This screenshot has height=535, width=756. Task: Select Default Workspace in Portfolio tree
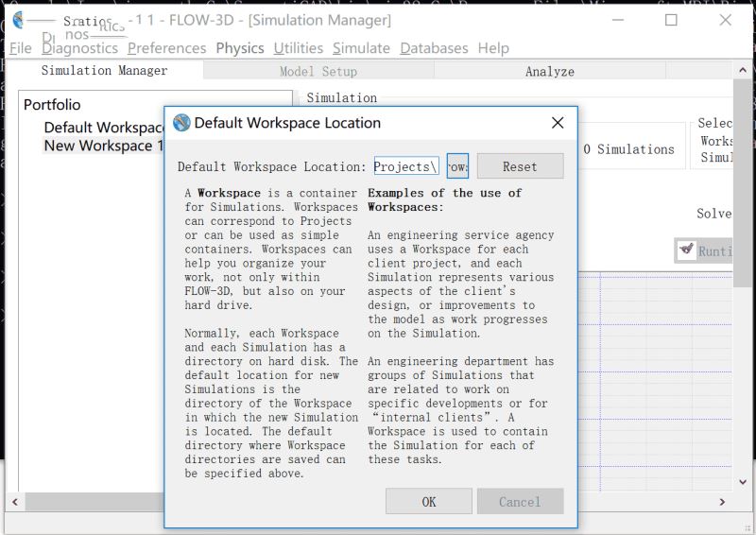(x=104, y=128)
